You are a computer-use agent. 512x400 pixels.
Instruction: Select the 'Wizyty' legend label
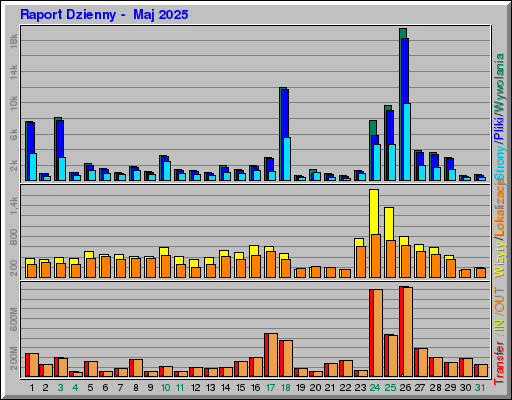pyautogui.click(x=499, y=259)
